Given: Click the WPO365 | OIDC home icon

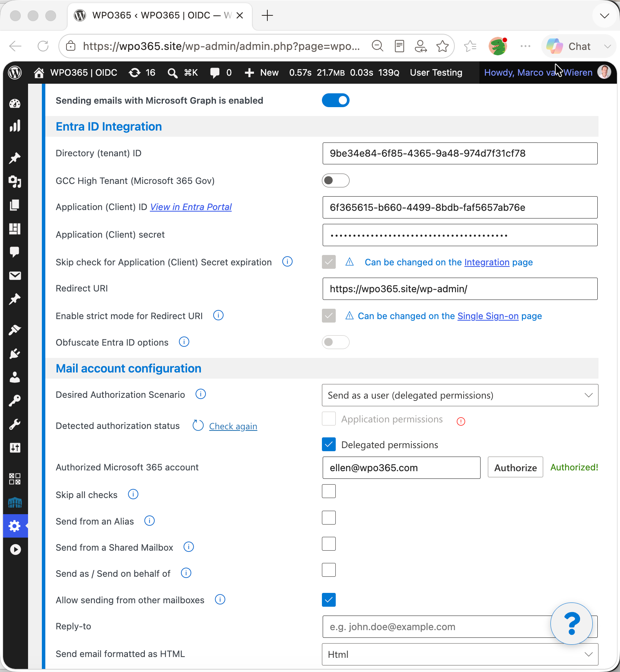Looking at the screenshot, I should tap(39, 73).
